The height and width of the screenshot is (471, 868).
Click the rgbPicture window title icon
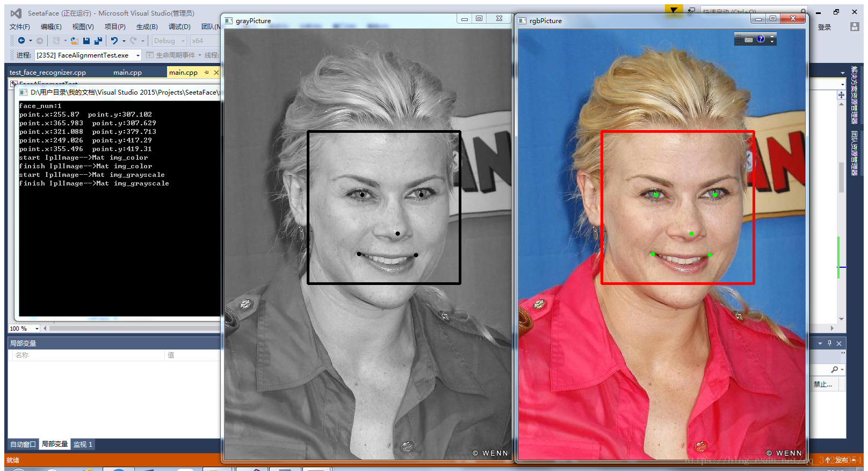pyautogui.click(x=523, y=20)
